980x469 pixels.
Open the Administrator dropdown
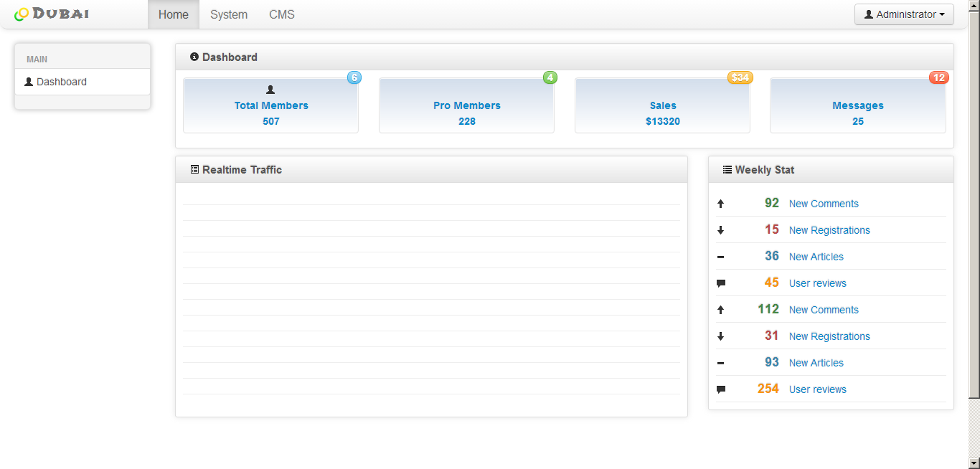(904, 14)
